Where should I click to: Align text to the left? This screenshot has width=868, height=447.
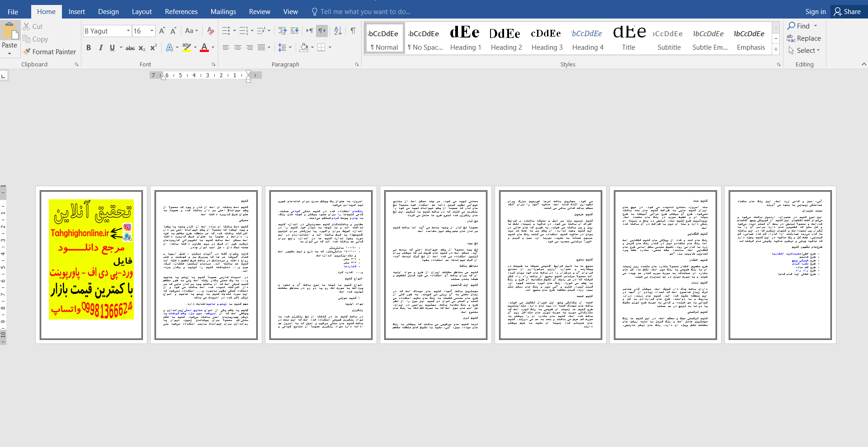[x=226, y=47]
